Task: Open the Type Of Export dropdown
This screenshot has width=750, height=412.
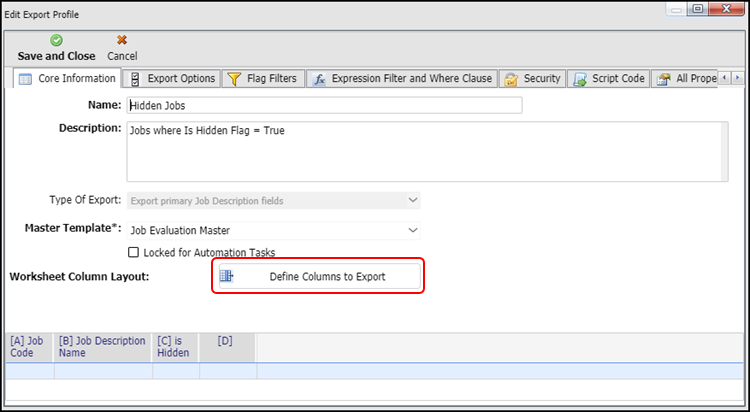Action: pyautogui.click(x=412, y=201)
